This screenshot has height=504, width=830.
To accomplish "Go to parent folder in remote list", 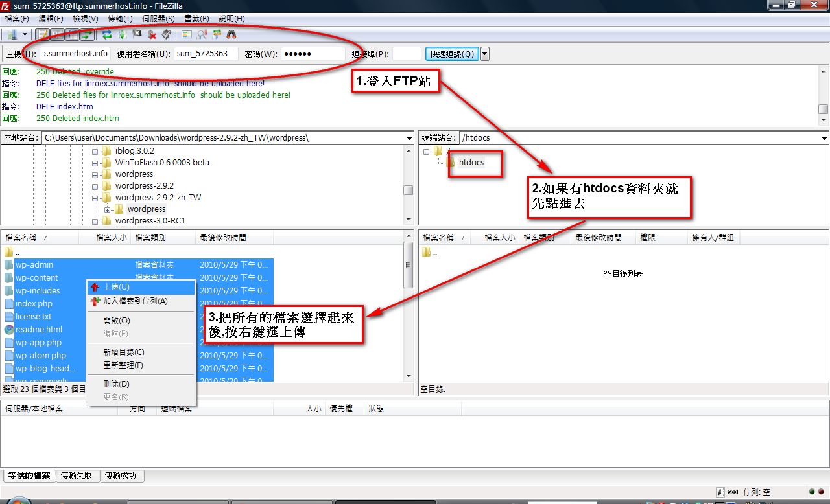I will coord(431,253).
